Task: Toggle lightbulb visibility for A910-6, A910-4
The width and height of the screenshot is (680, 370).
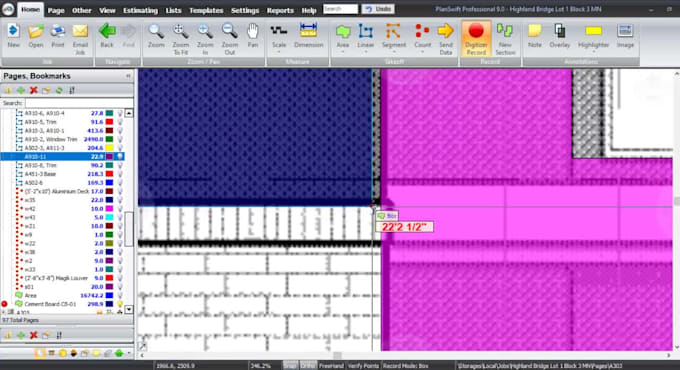Action: pyautogui.click(x=120, y=113)
